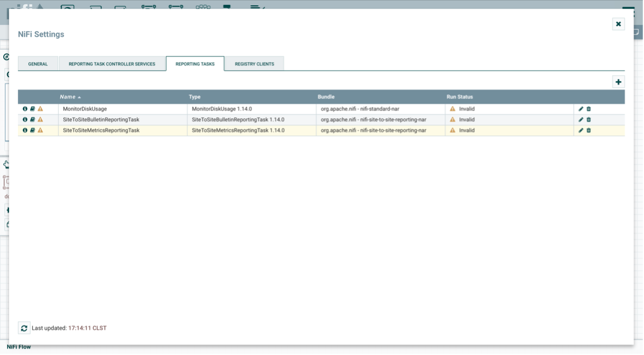
Task: View details info icon for SiteToSiteBulletinReportingTask
Action: pos(25,120)
